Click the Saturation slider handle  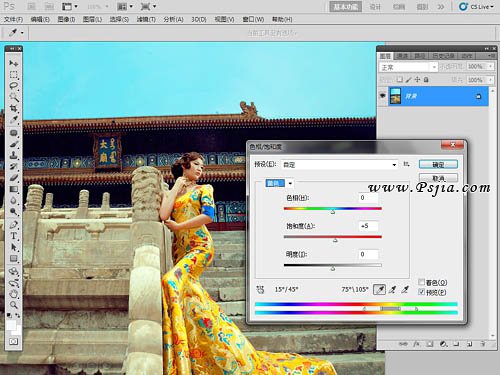click(x=335, y=240)
